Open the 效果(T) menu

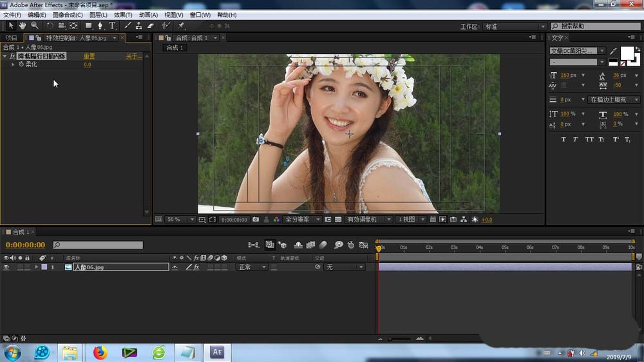pos(122,15)
